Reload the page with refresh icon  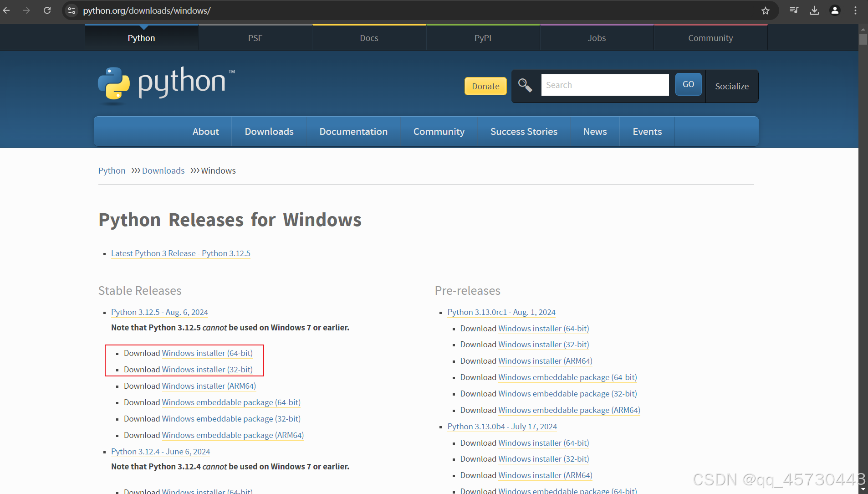[x=47, y=10]
